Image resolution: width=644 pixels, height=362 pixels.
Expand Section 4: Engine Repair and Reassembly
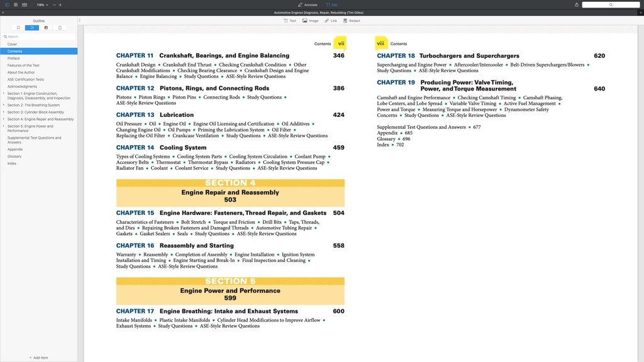(x=4, y=119)
